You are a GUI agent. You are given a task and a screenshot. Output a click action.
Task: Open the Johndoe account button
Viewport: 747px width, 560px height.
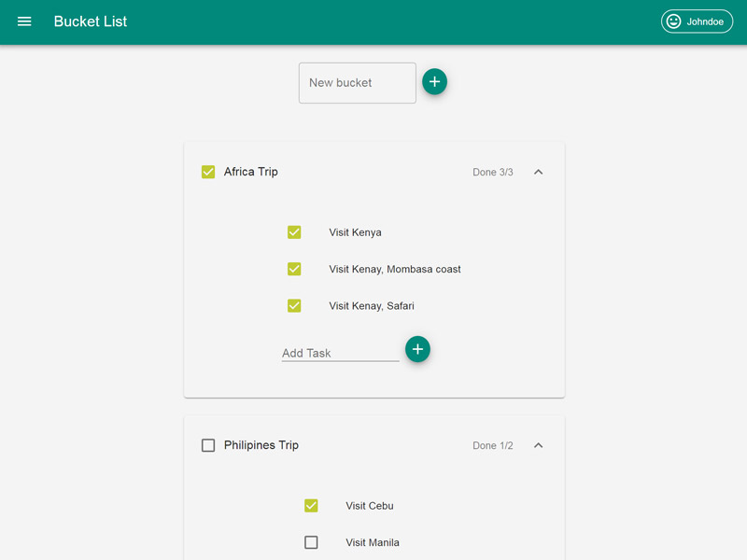[698, 21]
